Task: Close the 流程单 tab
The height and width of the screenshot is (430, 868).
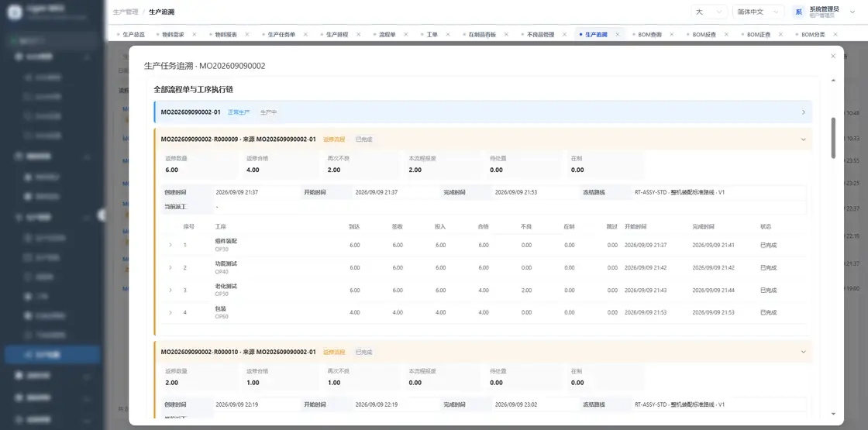Action: coord(406,34)
